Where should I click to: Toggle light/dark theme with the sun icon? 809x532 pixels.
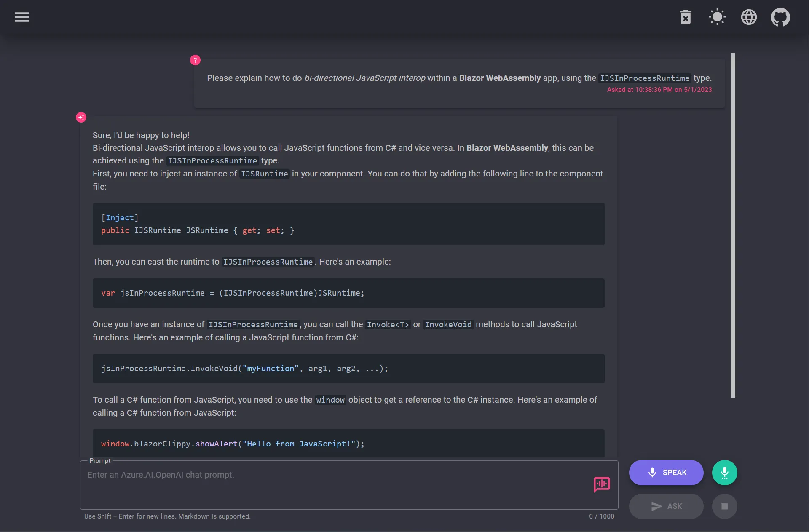pos(717,17)
